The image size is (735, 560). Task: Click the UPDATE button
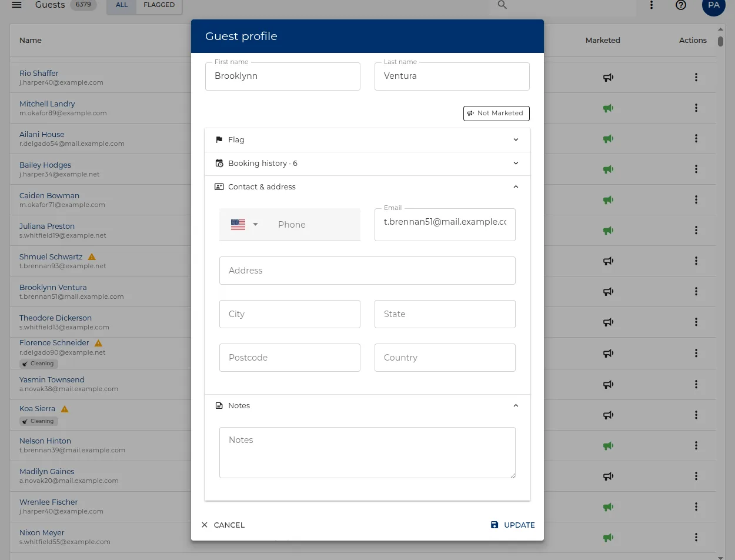(x=513, y=525)
